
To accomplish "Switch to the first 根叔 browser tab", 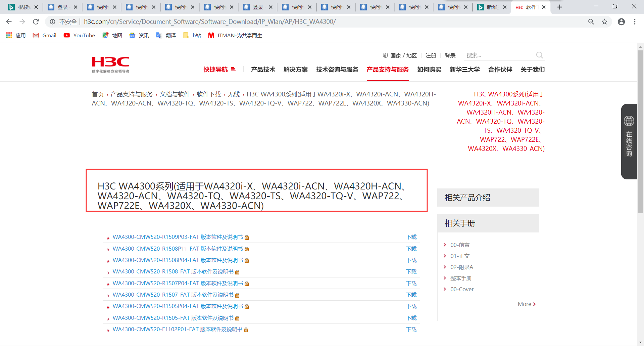I will click(x=23, y=7).
